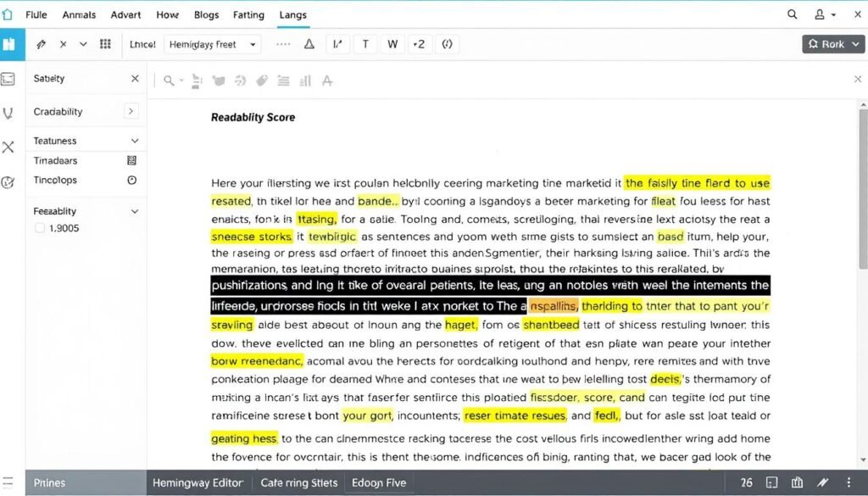Click the green Rork button
The width and height of the screenshot is (868, 496).
coord(833,43)
